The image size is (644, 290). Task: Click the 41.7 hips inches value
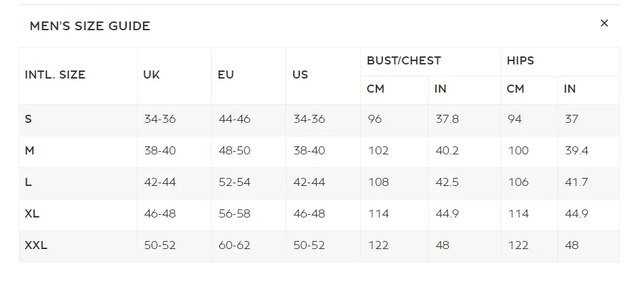[576, 183]
